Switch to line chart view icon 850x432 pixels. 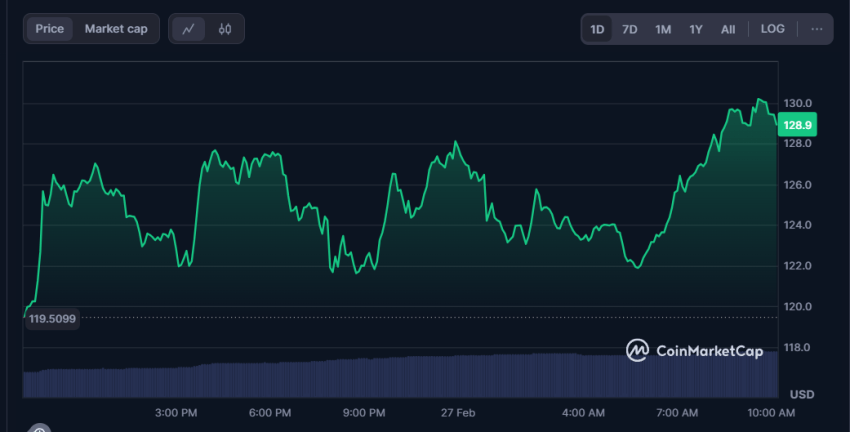point(188,29)
